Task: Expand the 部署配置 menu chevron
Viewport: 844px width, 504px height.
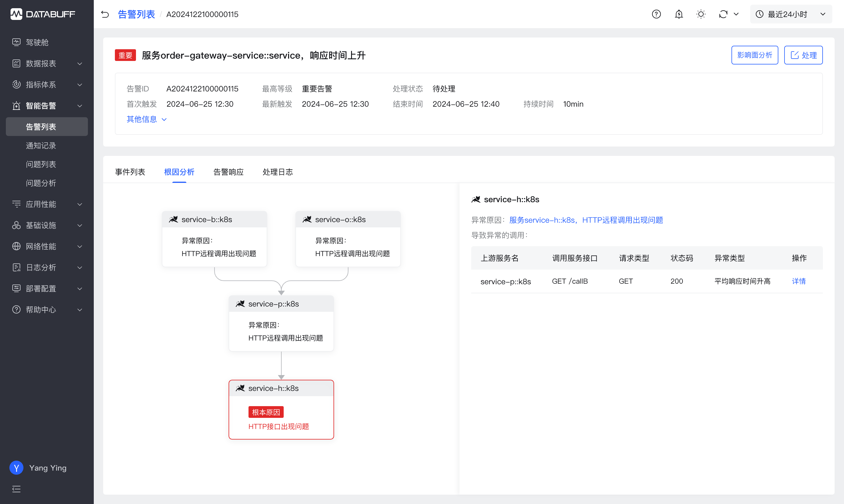Action: [x=80, y=288]
